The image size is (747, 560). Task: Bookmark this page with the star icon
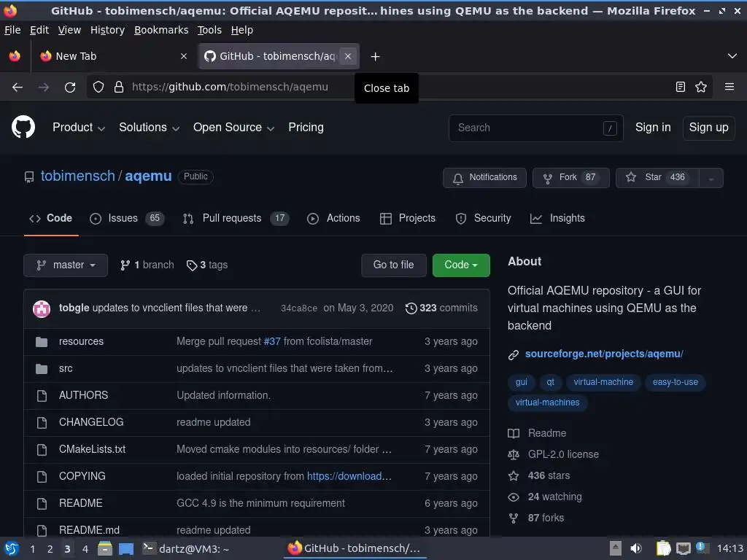pyautogui.click(x=701, y=87)
